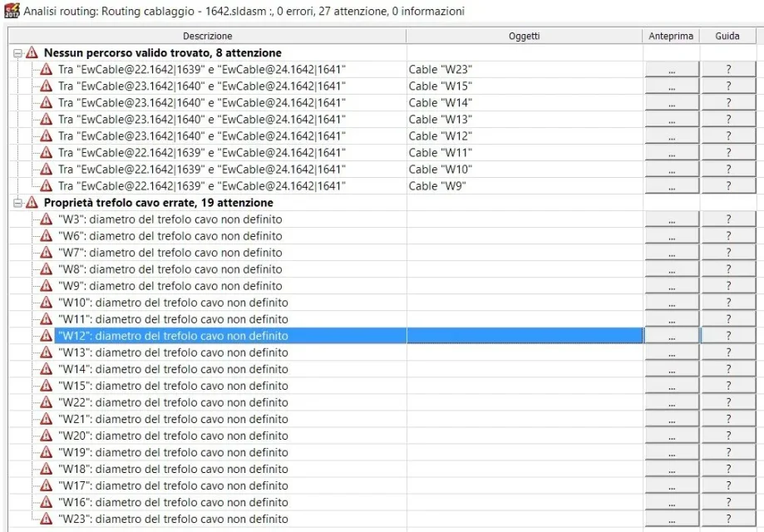Open the preview for Cable "W15" row
The height and width of the screenshot is (532, 764).
click(672, 86)
